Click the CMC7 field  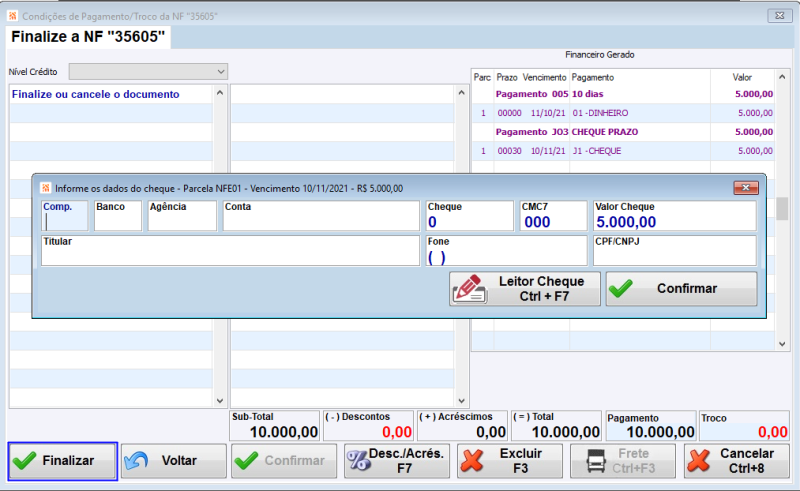pos(554,216)
